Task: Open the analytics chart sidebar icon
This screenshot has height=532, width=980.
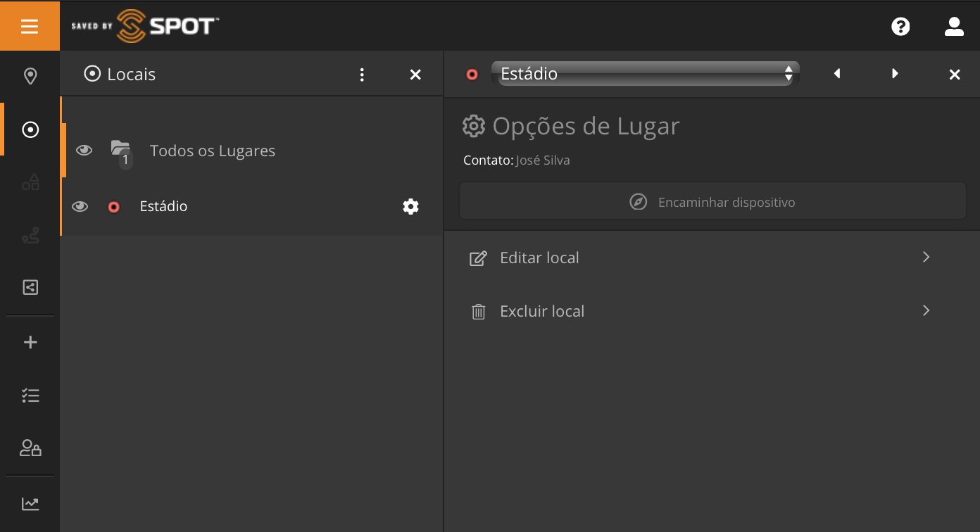Action: tap(30, 503)
